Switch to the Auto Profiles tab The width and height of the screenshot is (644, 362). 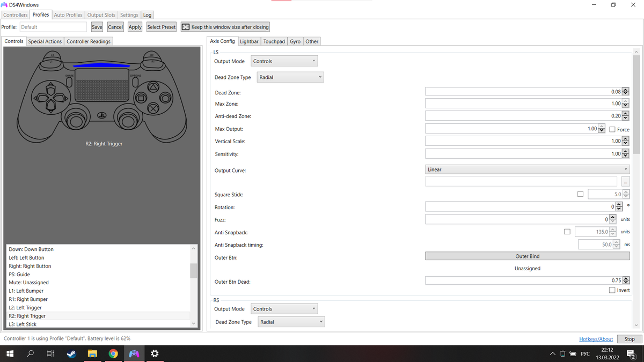[x=68, y=15]
